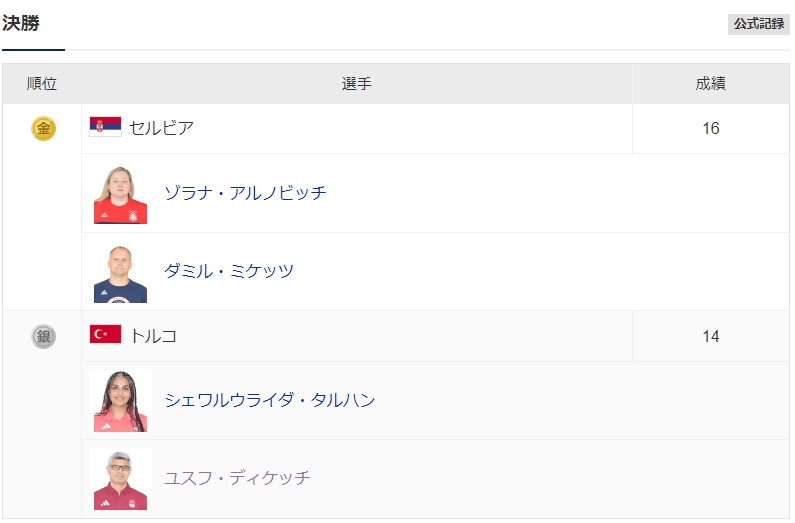Click the gold medal icon
The image size is (795, 523).
point(43,128)
